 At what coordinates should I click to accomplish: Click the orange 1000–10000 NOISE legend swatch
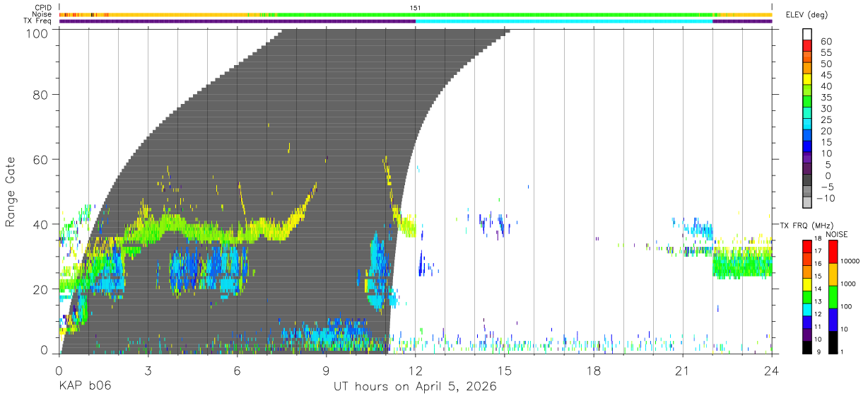click(x=833, y=273)
